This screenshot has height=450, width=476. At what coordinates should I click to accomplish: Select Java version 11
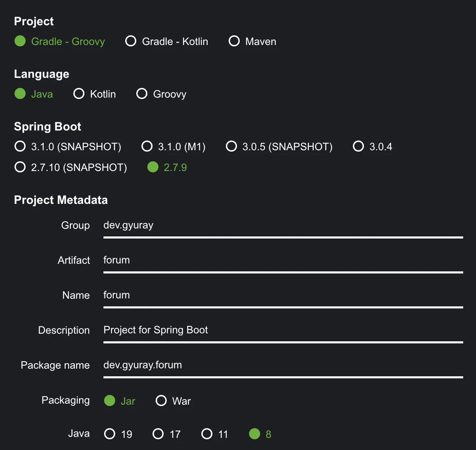(x=207, y=434)
